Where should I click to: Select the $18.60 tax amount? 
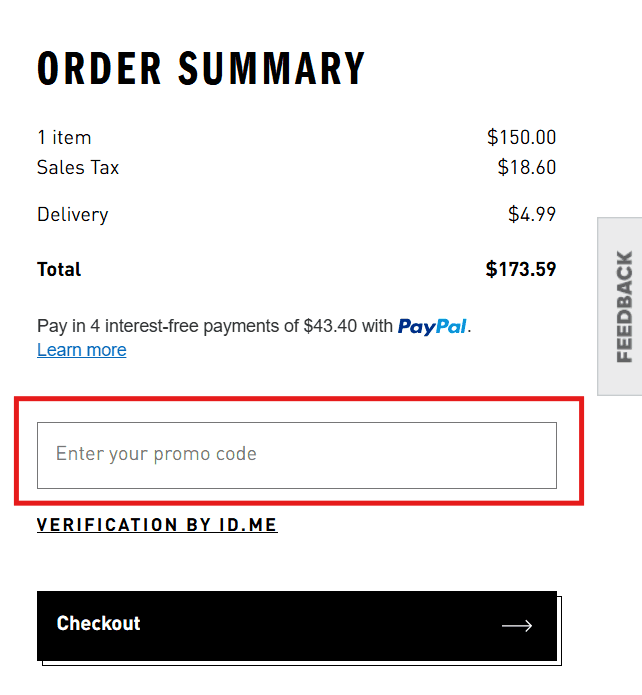(x=526, y=168)
